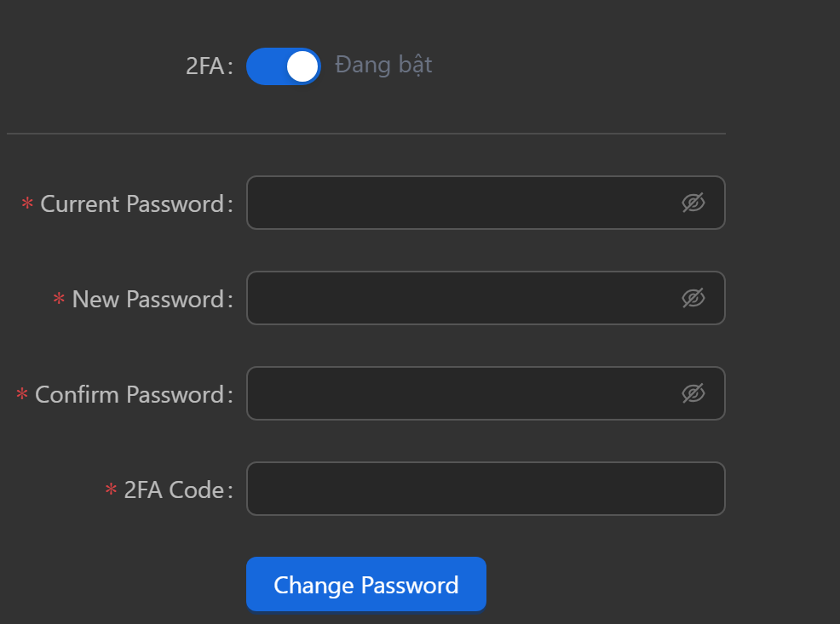Toggle the 2FA switch off
Viewport: 840px width, 624px height.
point(283,66)
